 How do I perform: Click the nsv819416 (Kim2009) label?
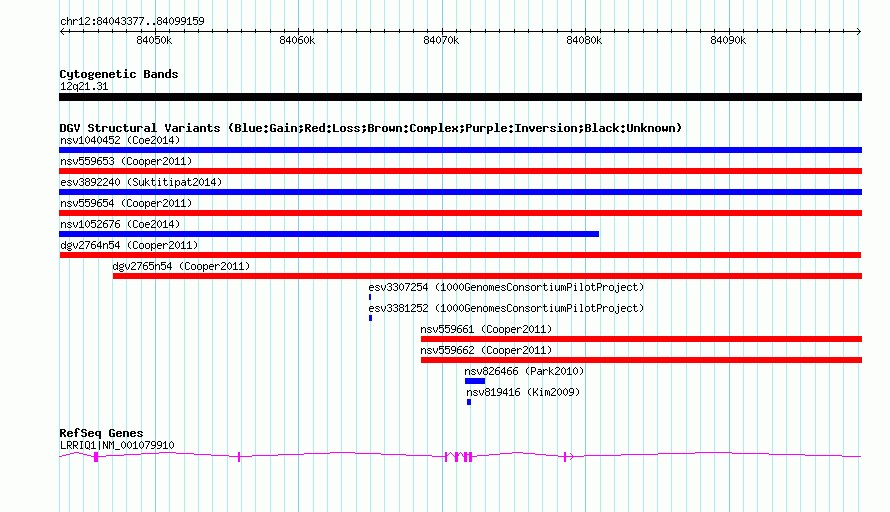click(523, 392)
